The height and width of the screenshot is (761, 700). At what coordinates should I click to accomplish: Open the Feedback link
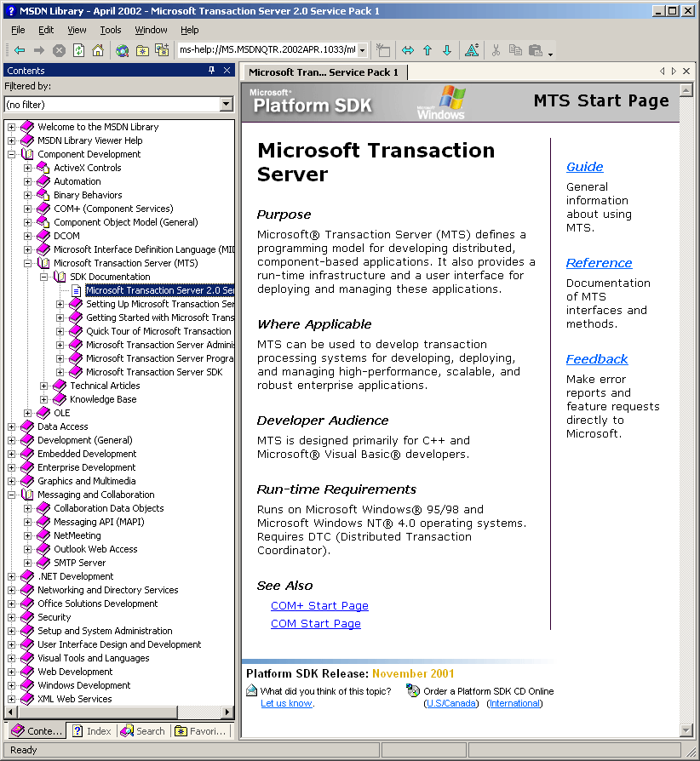tap(597, 359)
